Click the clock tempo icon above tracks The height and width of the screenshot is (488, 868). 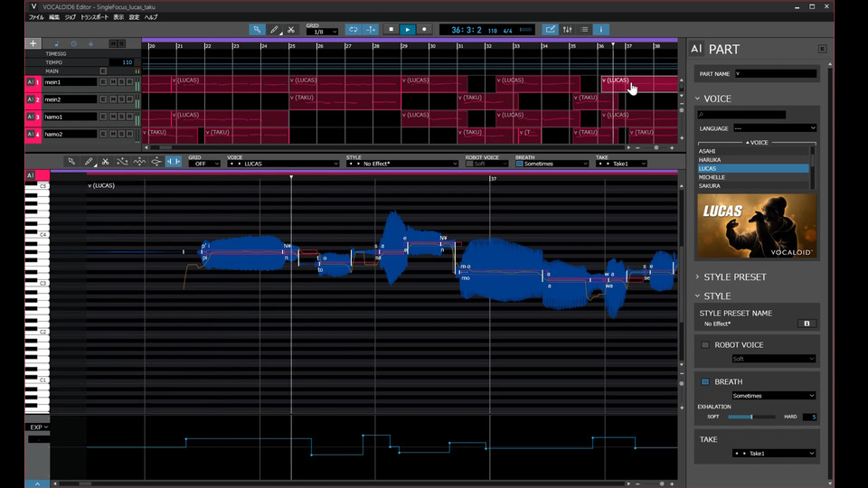click(73, 43)
